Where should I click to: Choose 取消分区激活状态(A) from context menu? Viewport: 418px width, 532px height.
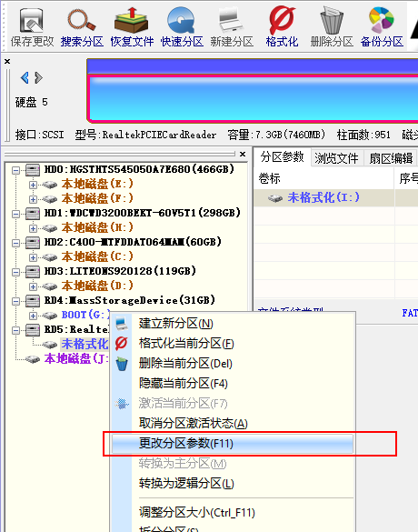pyautogui.click(x=233, y=424)
